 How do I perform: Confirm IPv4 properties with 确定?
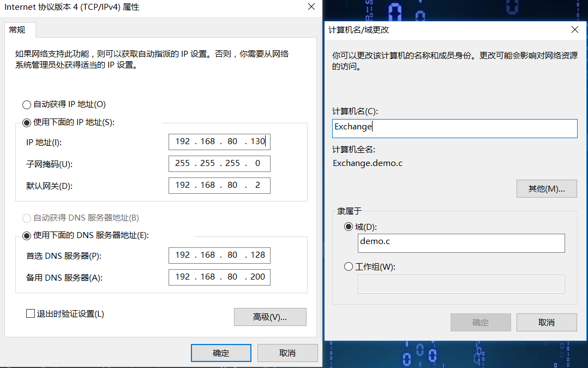tap(221, 353)
